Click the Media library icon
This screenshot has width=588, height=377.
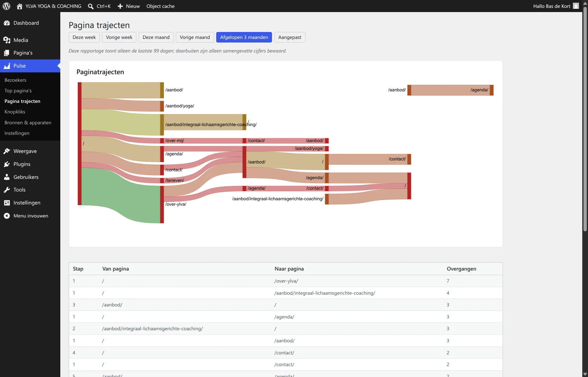point(7,40)
